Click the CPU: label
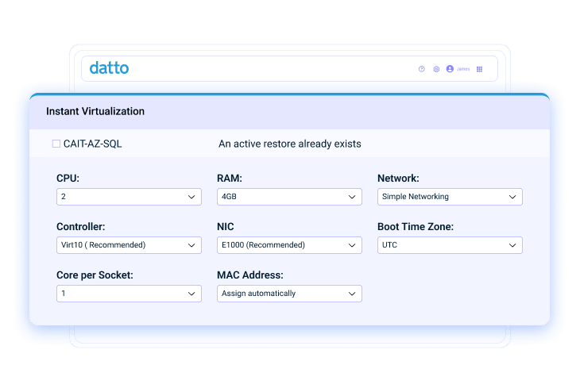580x392 pixels. click(68, 178)
